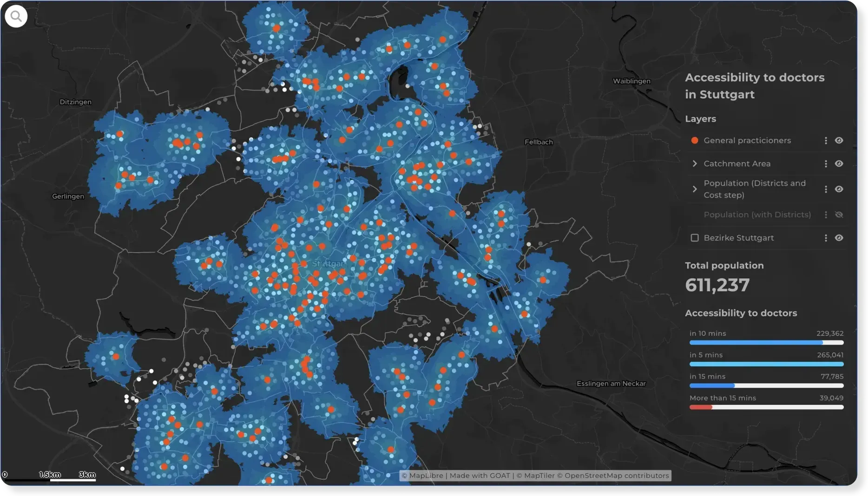Click the 39,049 value for over 15 mins
Image resolution: width=868 pixels, height=496 pixels.
[x=831, y=398]
